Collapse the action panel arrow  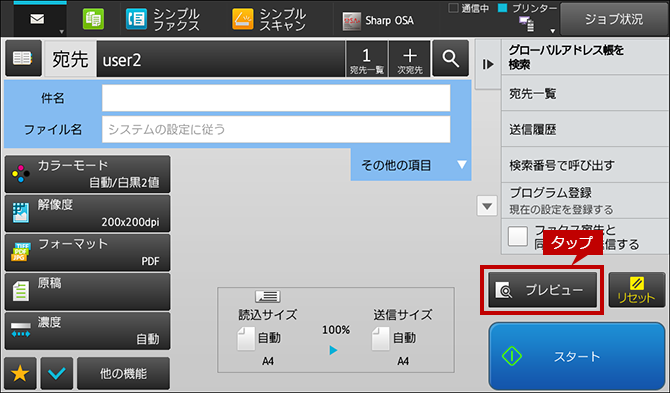[488, 65]
